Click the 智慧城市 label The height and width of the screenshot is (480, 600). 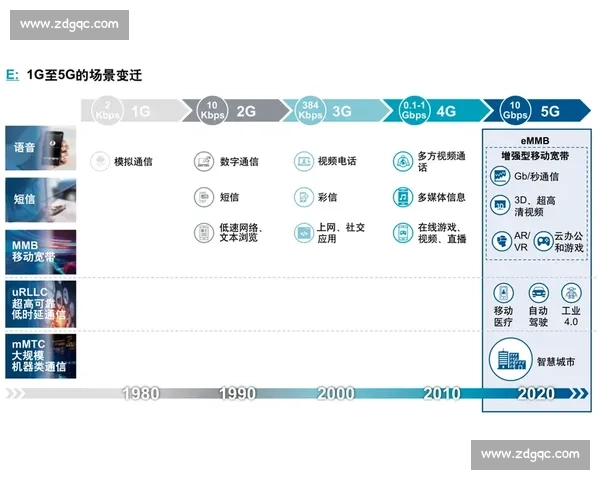pyautogui.click(x=556, y=361)
